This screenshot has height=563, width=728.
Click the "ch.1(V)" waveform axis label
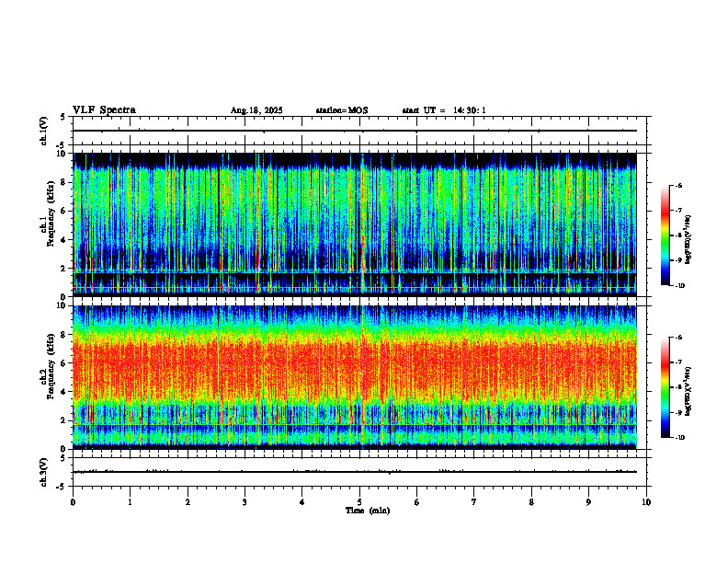point(43,131)
